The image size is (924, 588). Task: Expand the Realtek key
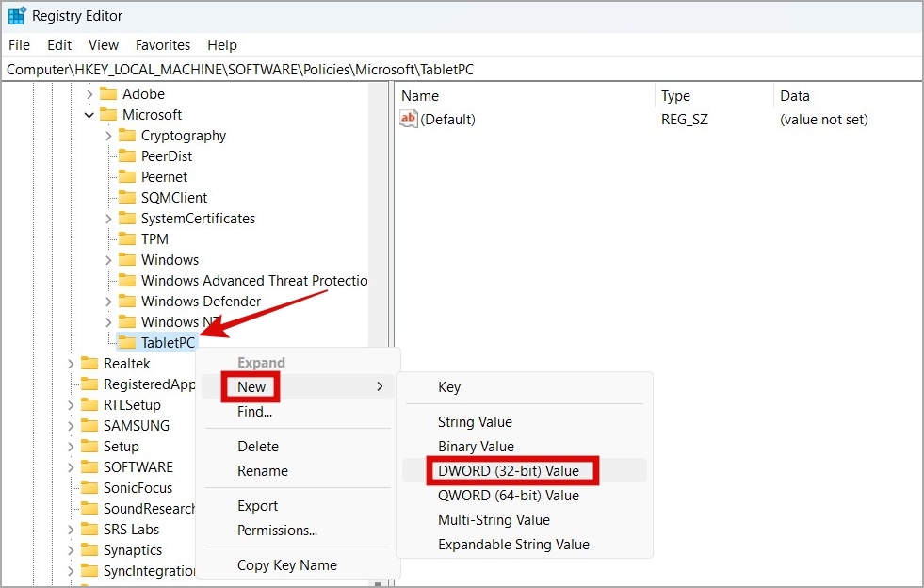point(71,364)
